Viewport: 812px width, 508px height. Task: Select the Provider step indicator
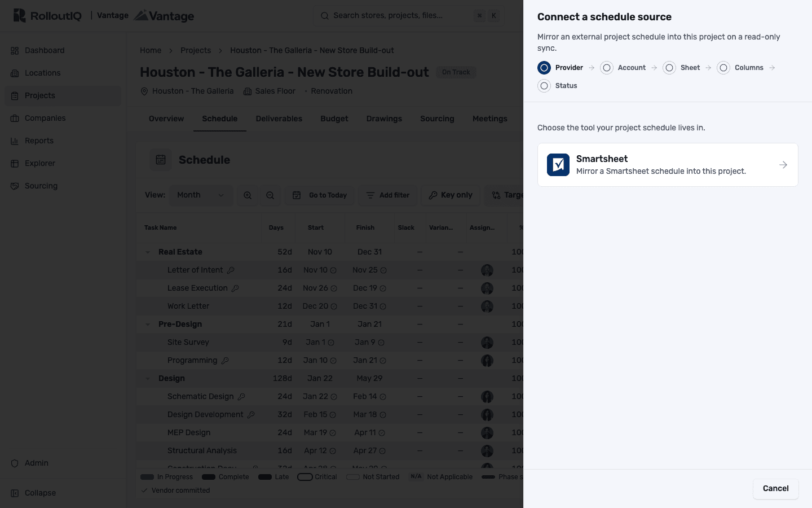click(561, 68)
